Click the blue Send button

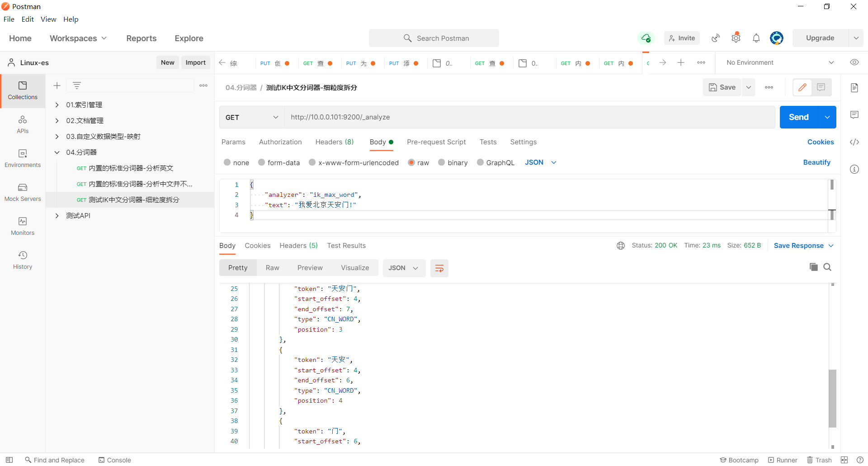pos(799,117)
